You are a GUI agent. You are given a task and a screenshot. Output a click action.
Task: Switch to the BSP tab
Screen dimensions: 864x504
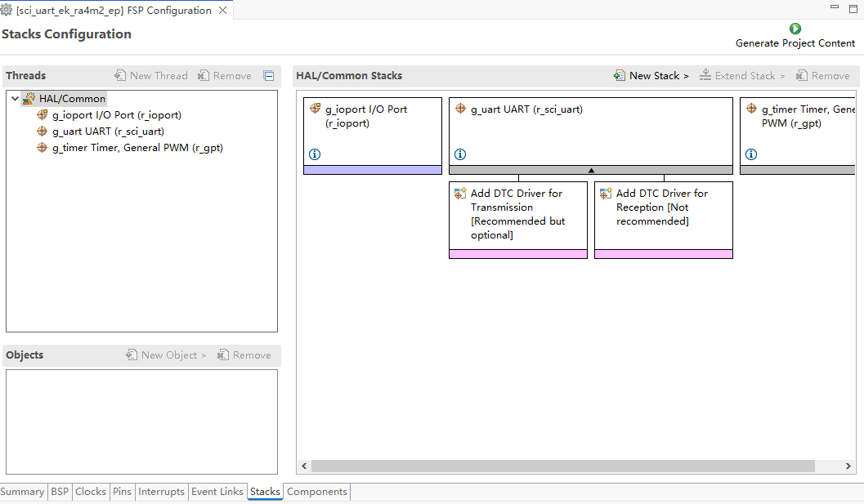click(60, 491)
